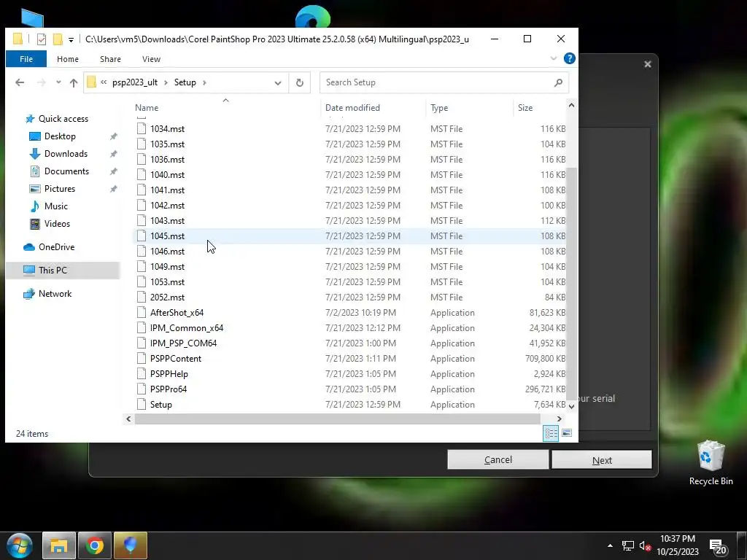This screenshot has width=747, height=560.
Task: Expand psp2023_ult breadcrumb arrow
Action: (x=166, y=82)
